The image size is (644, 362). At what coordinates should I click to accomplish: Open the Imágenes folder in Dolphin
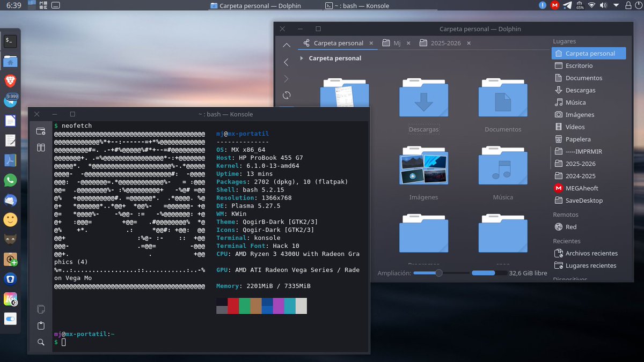[x=423, y=165]
